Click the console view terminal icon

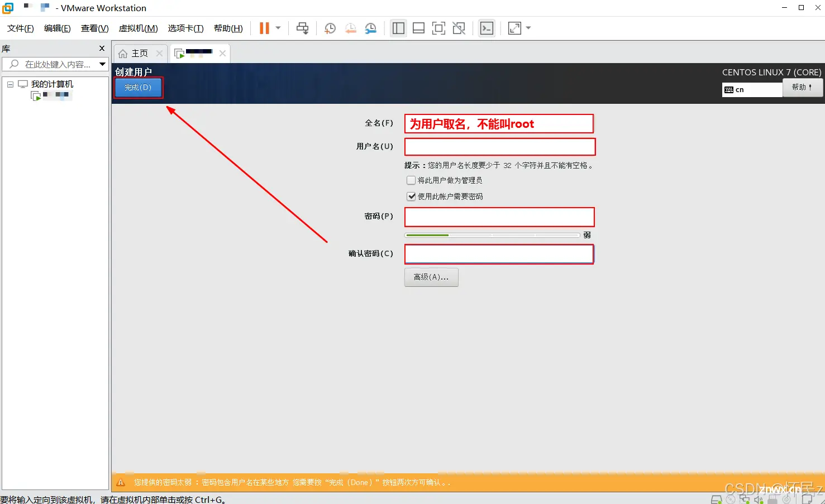(x=487, y=28)
